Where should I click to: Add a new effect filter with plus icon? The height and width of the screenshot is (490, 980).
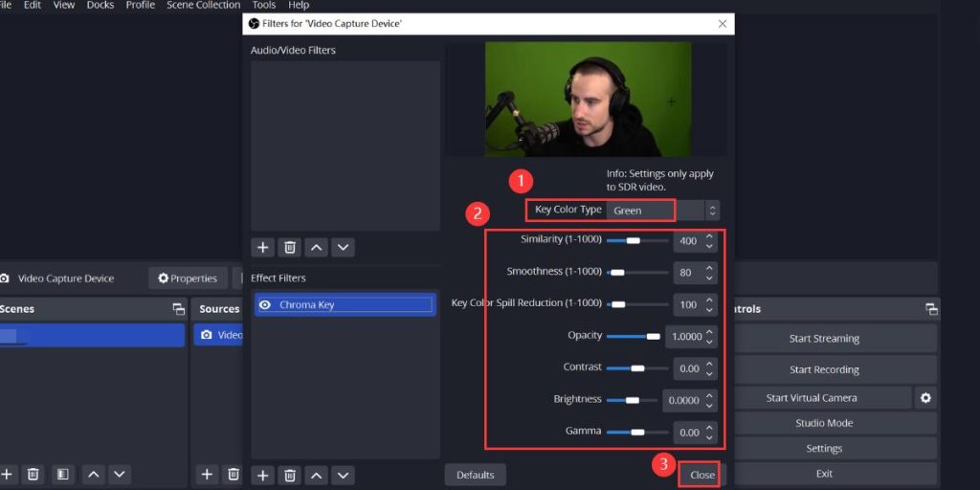click(x=263, y=475)
